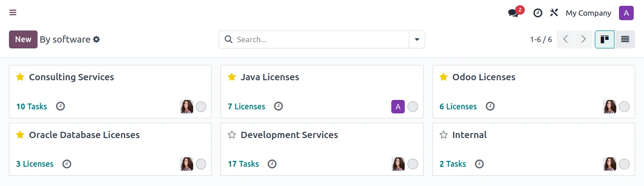Open the debug tools wrench icon
Screen dimensions: 644x186
click(x=554, y=13)
